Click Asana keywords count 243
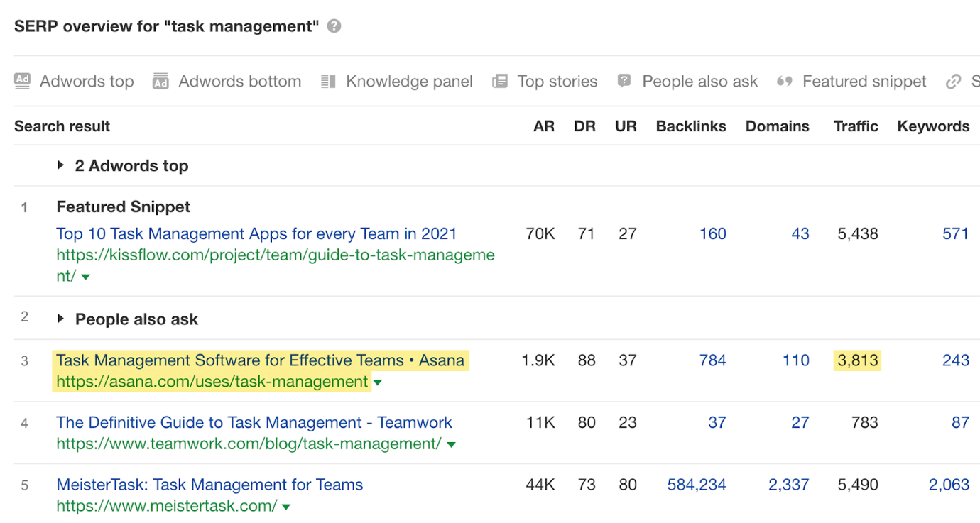Image resolution: width=980 pixels, height=523 pixels. pyautogui.click(x=955, y=360)
